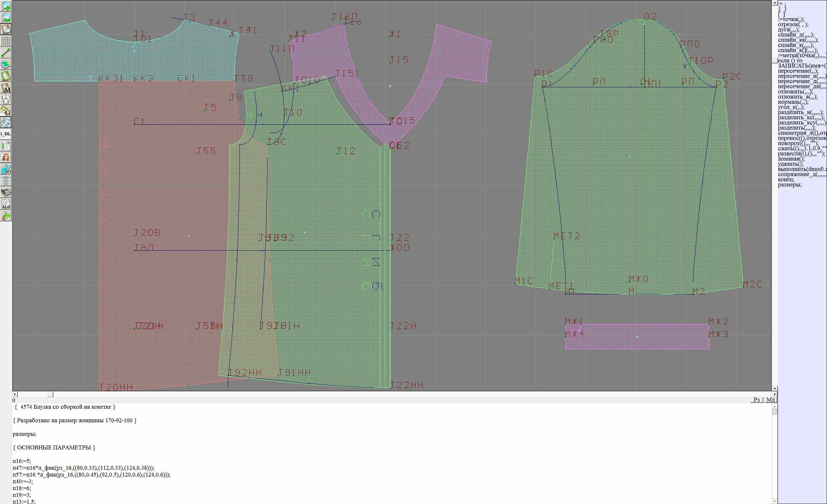
Task: Toggle the grid display icon
Action: point(6,41)
